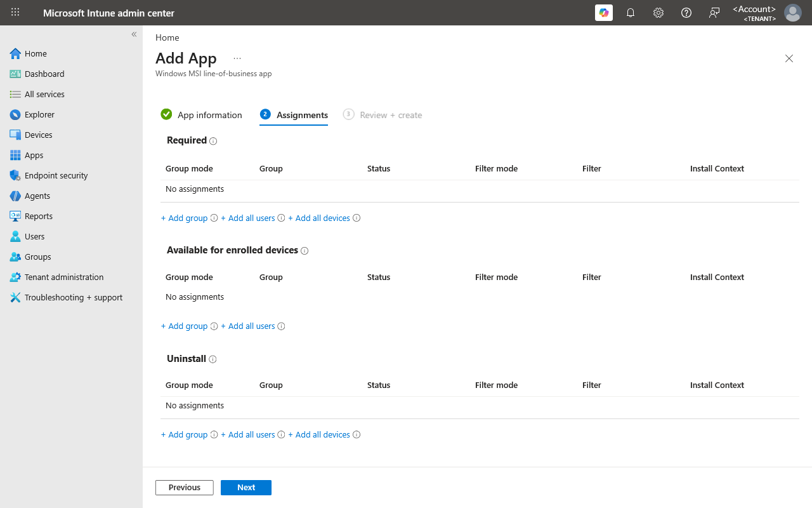The width and height of the screenshot is (812, 508).
Task: Add all users under Required section
Action: point(248,218)
